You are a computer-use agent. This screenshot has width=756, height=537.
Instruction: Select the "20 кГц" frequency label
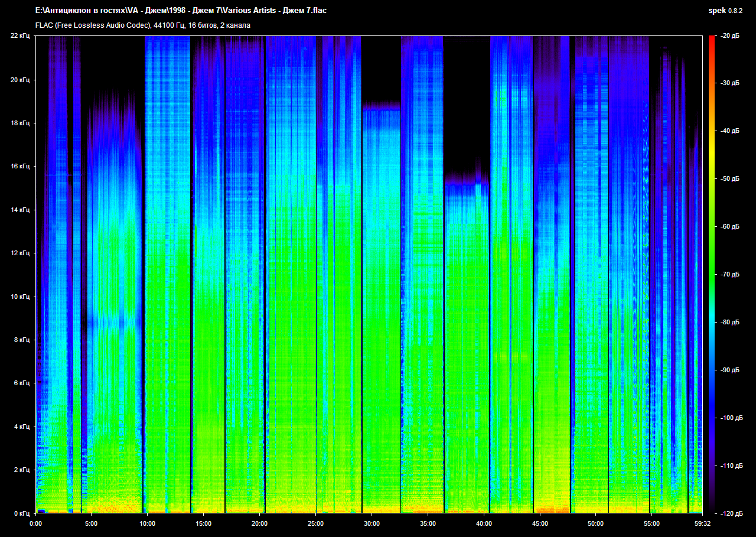pyautogui.click(x=20, y=80)
